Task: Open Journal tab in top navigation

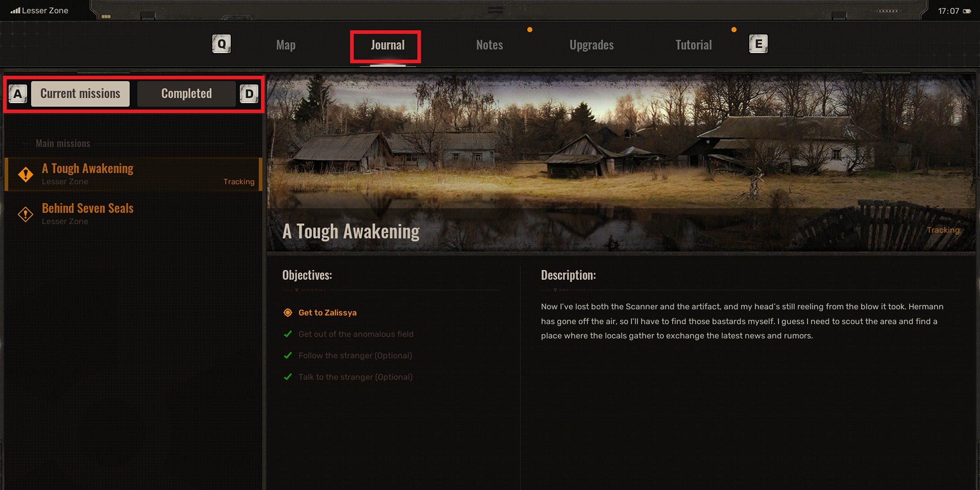Action: [x=386, y=45]
